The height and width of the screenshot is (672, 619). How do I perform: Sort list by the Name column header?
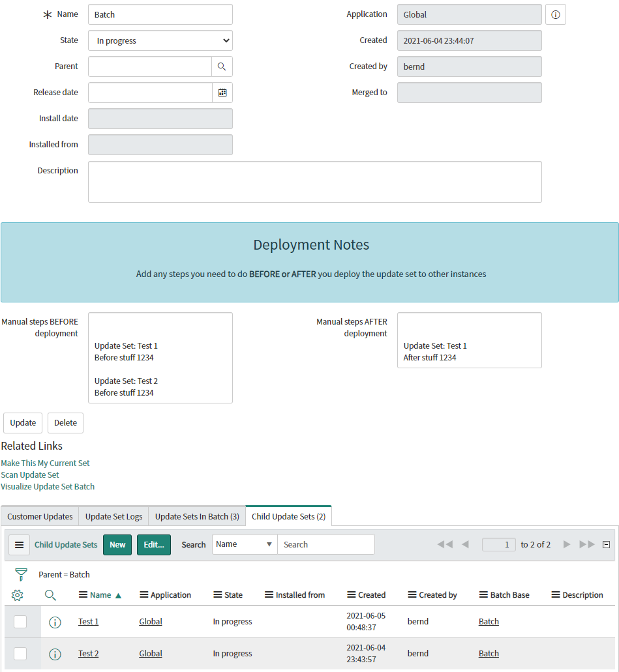point(100,595)
